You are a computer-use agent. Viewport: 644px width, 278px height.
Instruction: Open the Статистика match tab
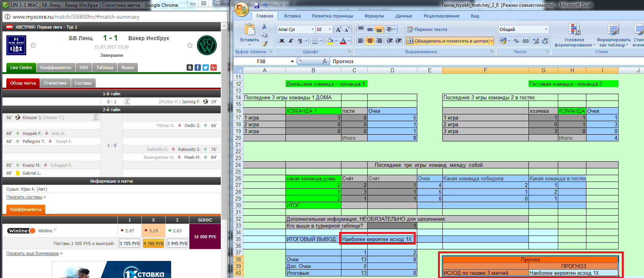click(x=55, y=83)
